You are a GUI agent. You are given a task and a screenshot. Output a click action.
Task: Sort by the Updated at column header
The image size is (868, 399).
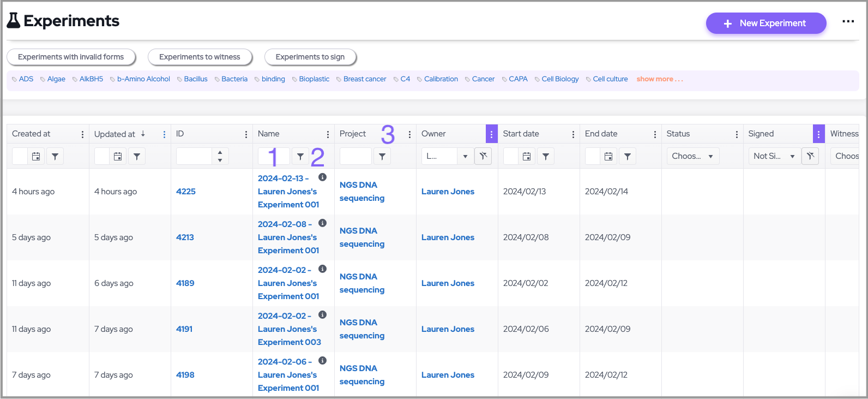pyautogui.click(x=114, y=134)
